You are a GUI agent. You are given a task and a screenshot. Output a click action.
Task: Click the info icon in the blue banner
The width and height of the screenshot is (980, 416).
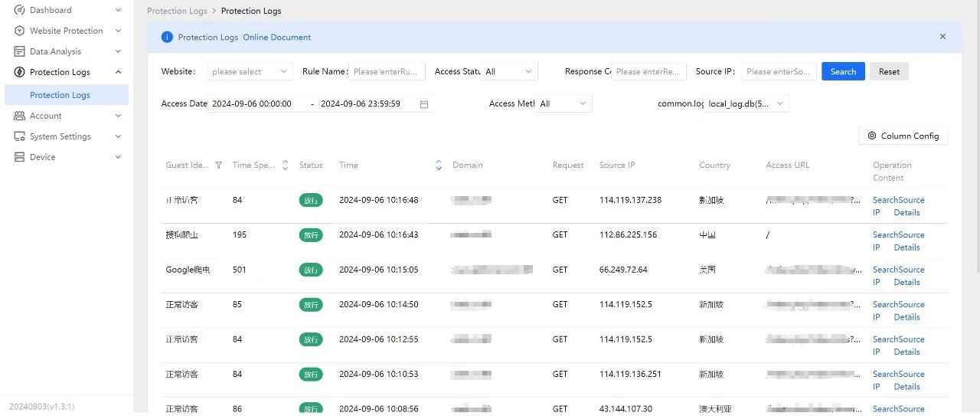(167, 37)
